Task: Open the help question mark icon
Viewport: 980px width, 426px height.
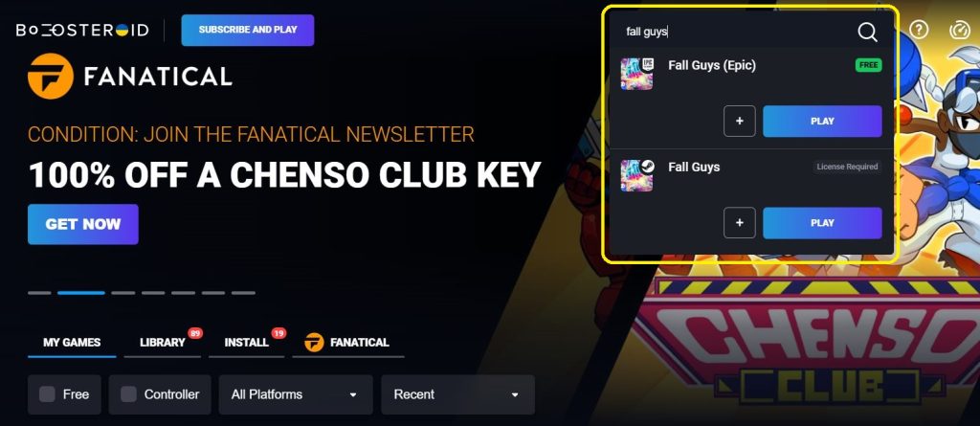Action: coord(918,30)
